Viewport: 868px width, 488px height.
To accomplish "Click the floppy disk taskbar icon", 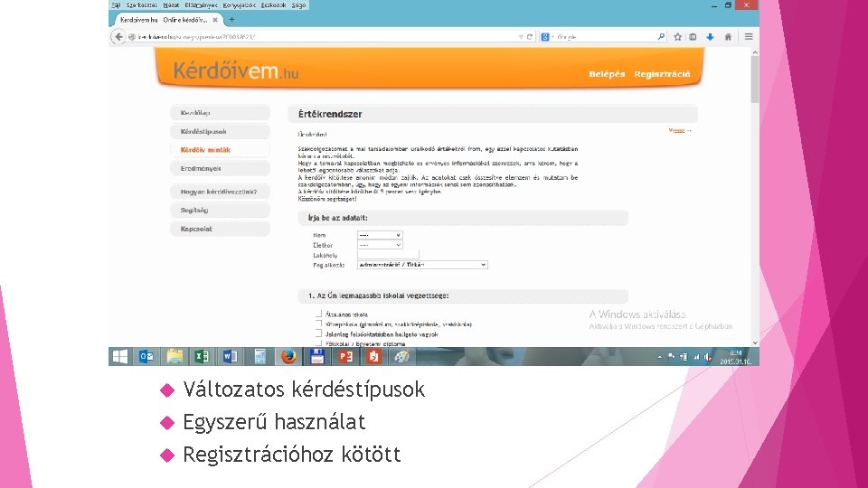I will (x=317, y=356).
